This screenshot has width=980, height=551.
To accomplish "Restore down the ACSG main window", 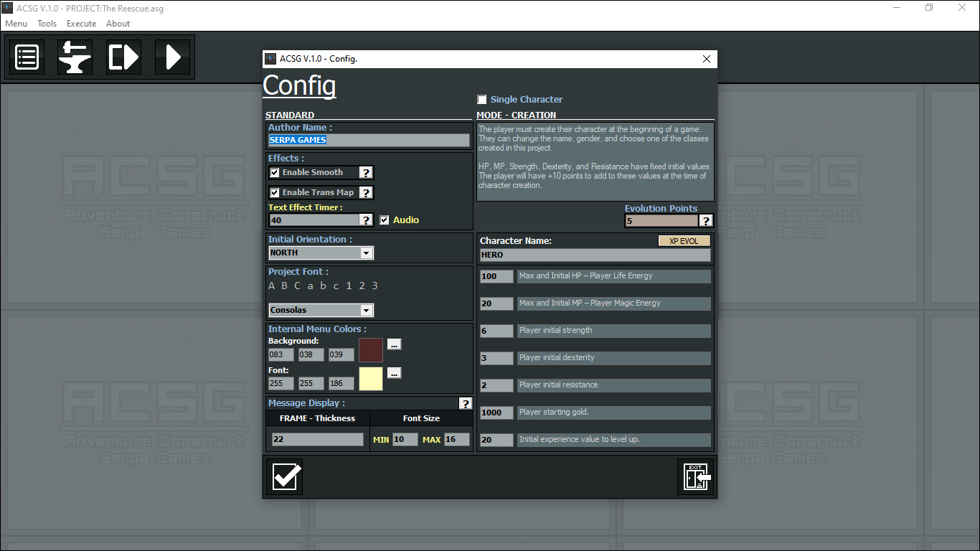I will (x=929, y=8).
